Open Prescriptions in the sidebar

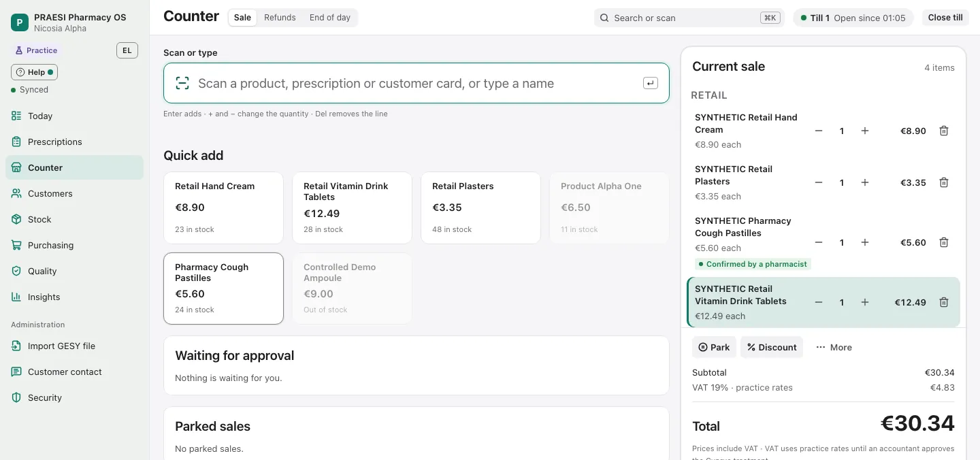click(74, 142)
